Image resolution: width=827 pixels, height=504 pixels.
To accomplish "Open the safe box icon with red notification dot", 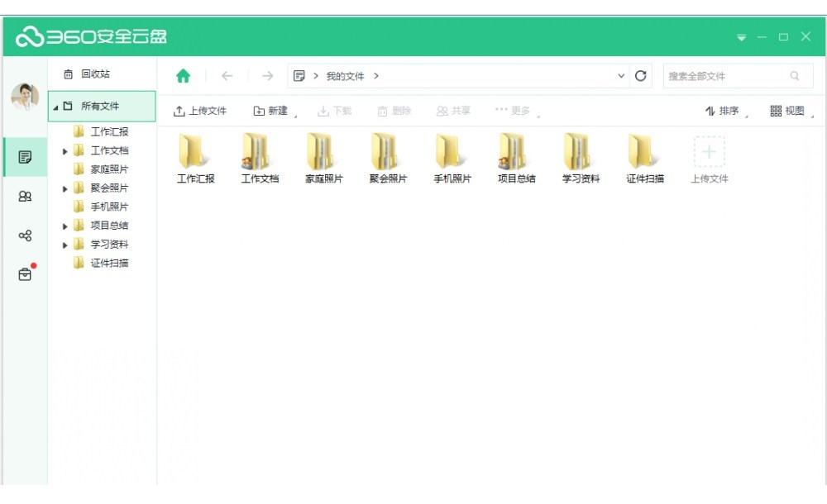I will pyautogui.click(x=25, y=275).
